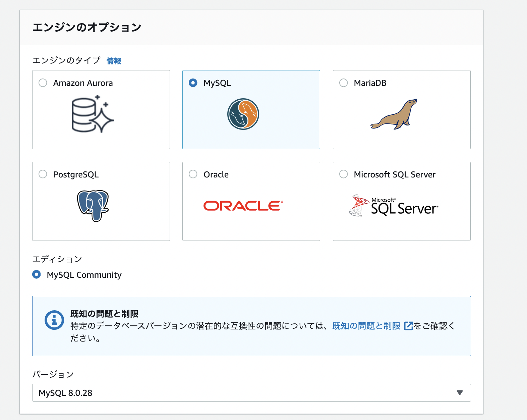Click the MariaDB label text
Image resolution: width=527 pixels, height=420 pixels.
pos(370,83)
